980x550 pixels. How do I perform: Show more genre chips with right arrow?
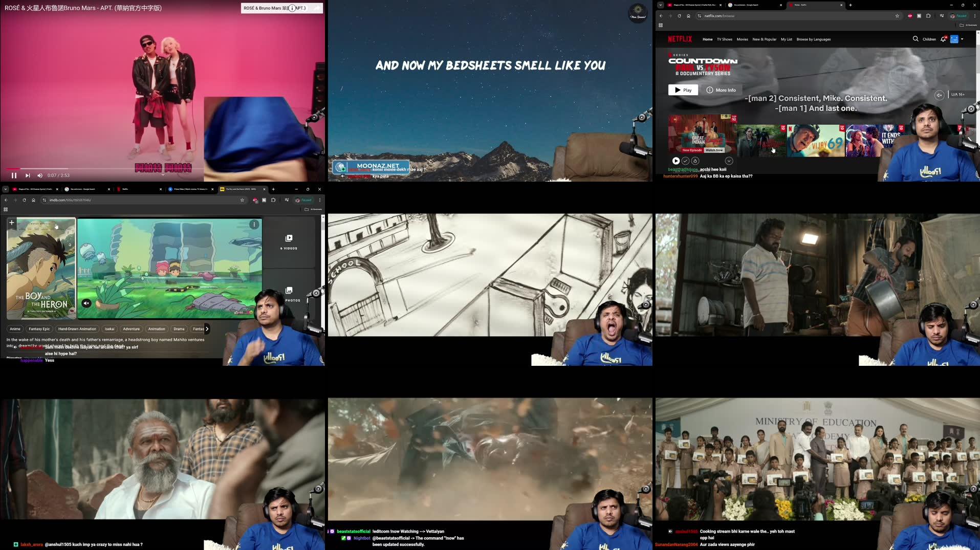coord(207,329)
